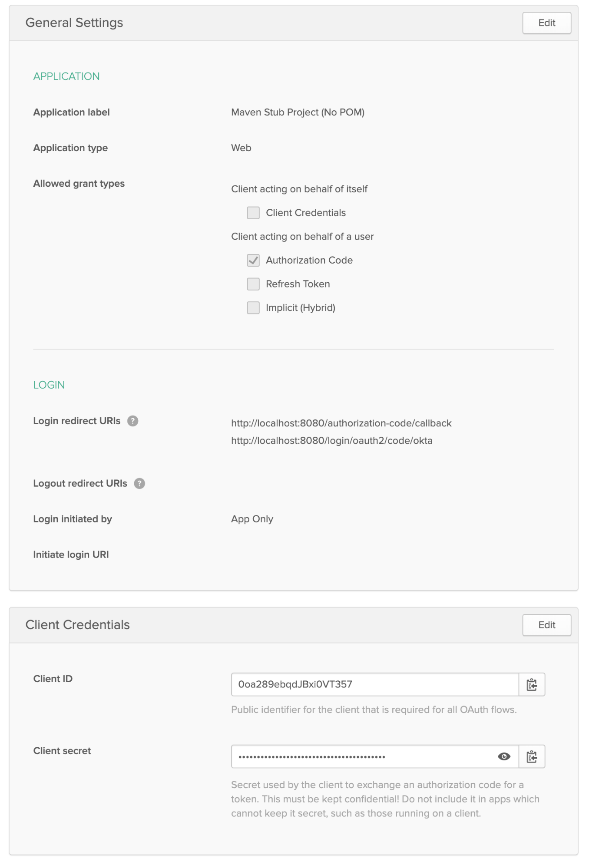This screenshot has width=589, height=868.
Task: Copy the Client secret to clipboard
Action: pos(532,756)
